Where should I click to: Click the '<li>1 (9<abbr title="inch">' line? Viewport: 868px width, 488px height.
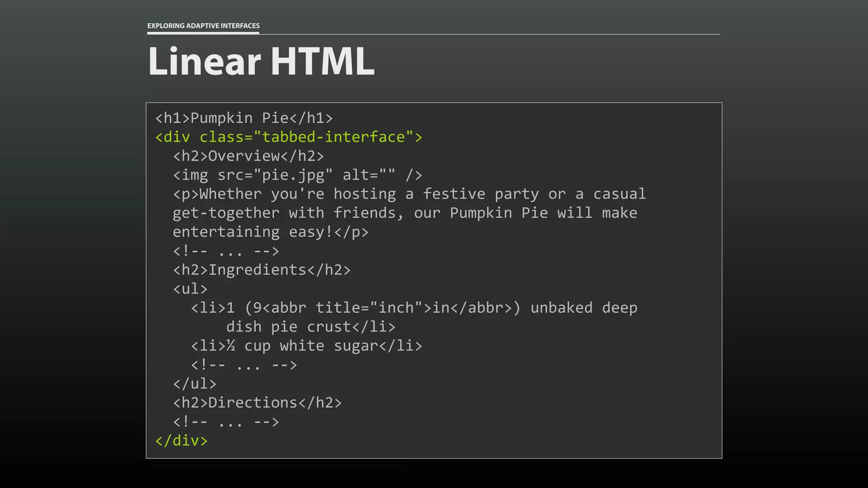(x=414, y=308)
